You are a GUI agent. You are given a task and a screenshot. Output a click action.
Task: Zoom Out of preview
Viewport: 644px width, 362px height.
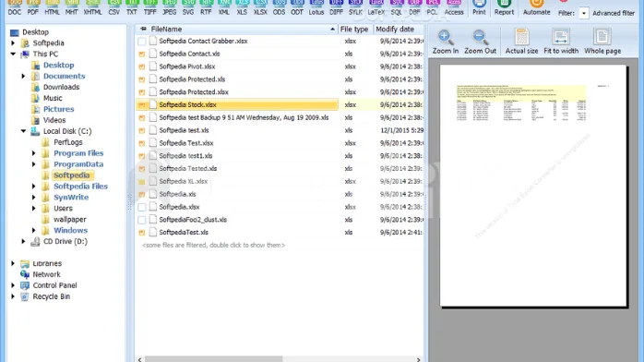[x=480, y=42]
